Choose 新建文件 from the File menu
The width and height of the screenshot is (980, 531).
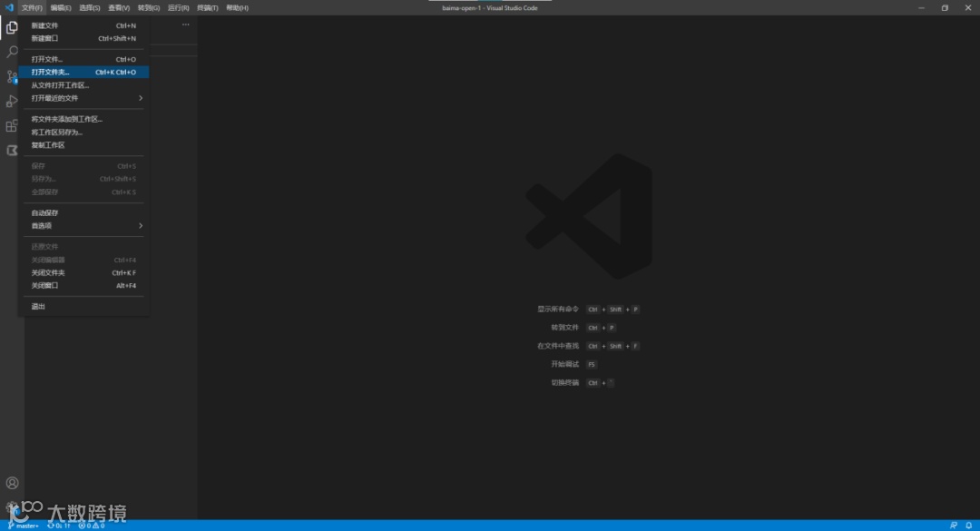tap(83, 25)
